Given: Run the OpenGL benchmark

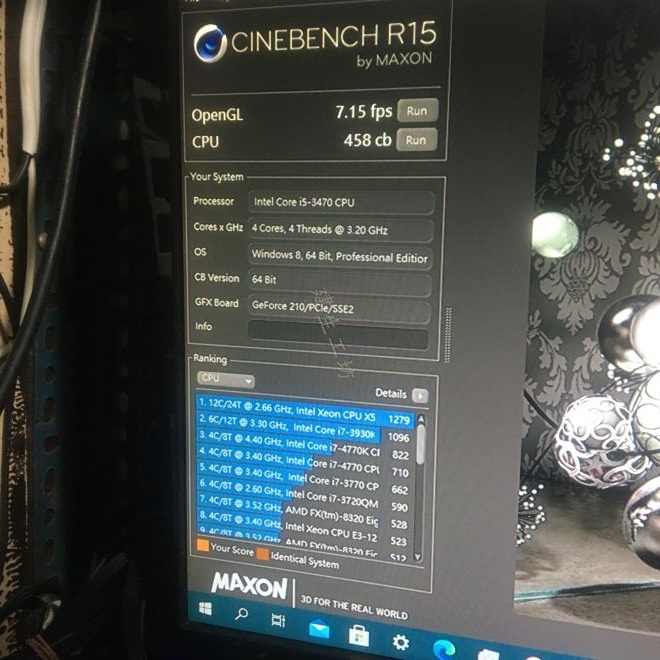Looking at the screenshot, I should pos(417,111).
